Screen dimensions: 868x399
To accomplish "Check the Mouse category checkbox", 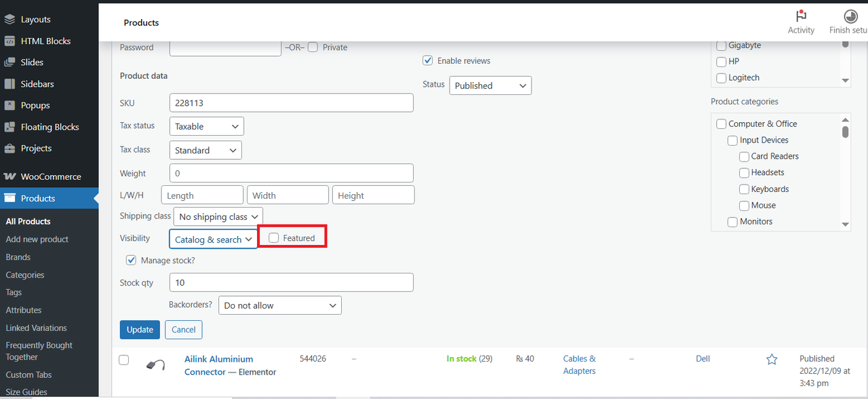I will coord(744,206).
